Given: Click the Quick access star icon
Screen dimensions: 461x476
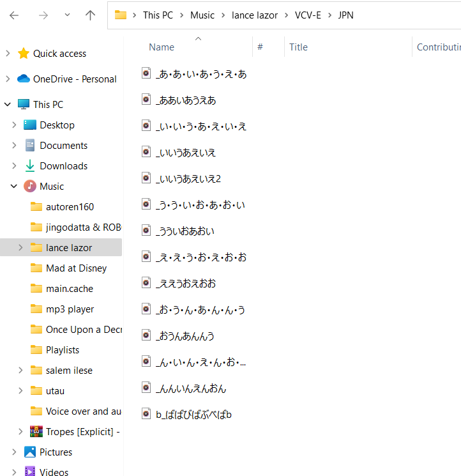Looking at the screenshot, I should pyautogui.click(x=24, y=54).
